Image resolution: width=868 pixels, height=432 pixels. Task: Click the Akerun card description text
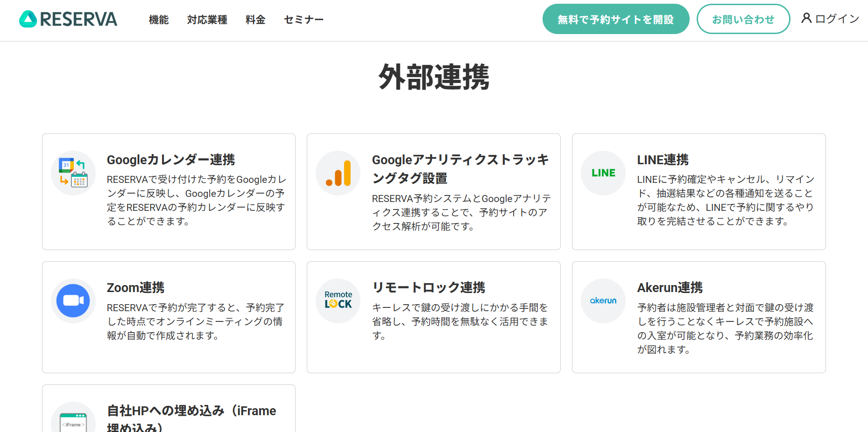point(726,328)
